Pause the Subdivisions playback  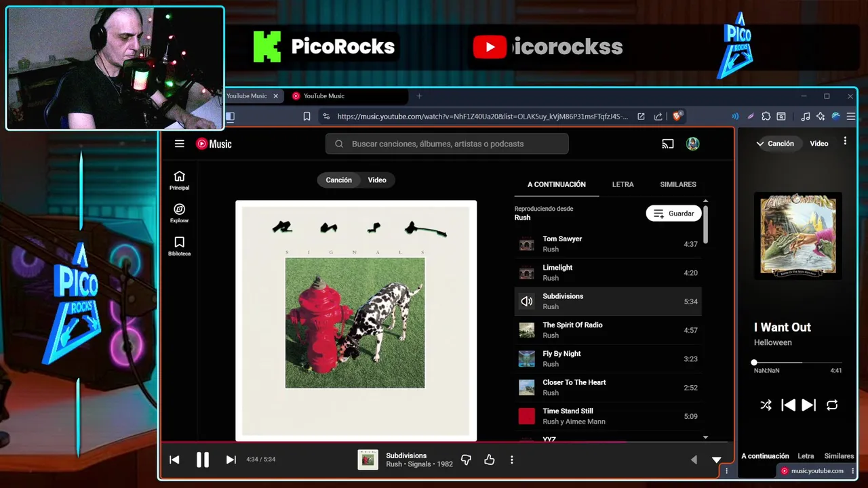point(203,460)
